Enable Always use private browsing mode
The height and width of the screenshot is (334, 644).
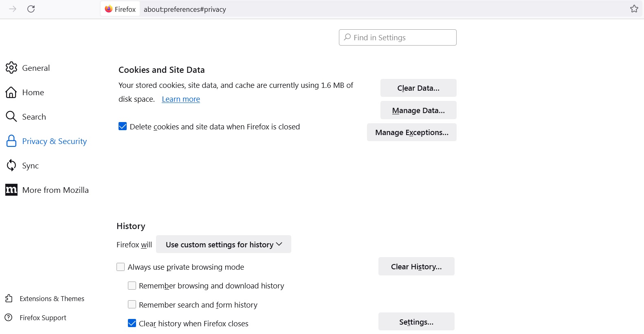121,267
